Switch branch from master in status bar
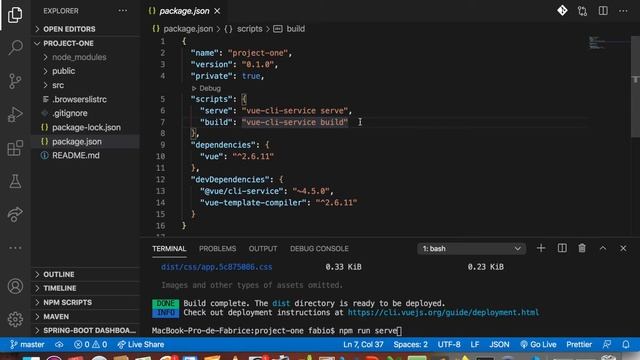Image resolution: width=640 pixels, height=360 pixels. click(27, 344)
